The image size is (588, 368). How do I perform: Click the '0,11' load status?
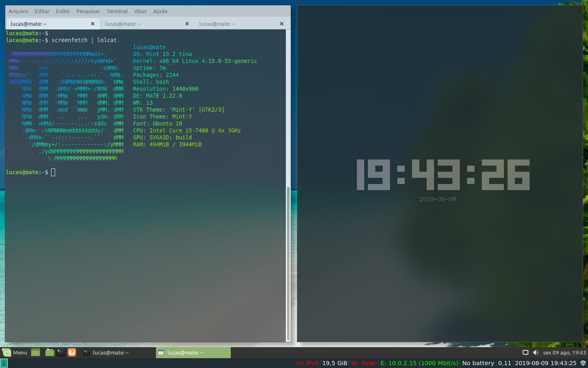[505, 363]
